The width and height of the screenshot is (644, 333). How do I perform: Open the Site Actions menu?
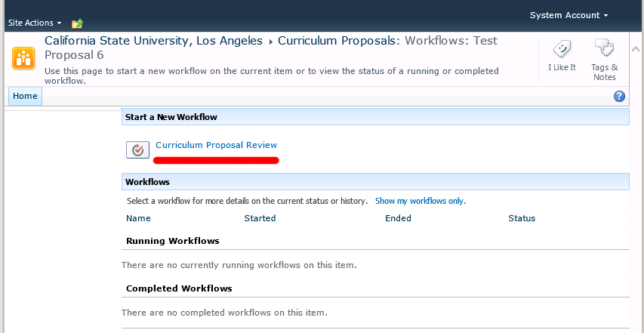click(34, 23)
